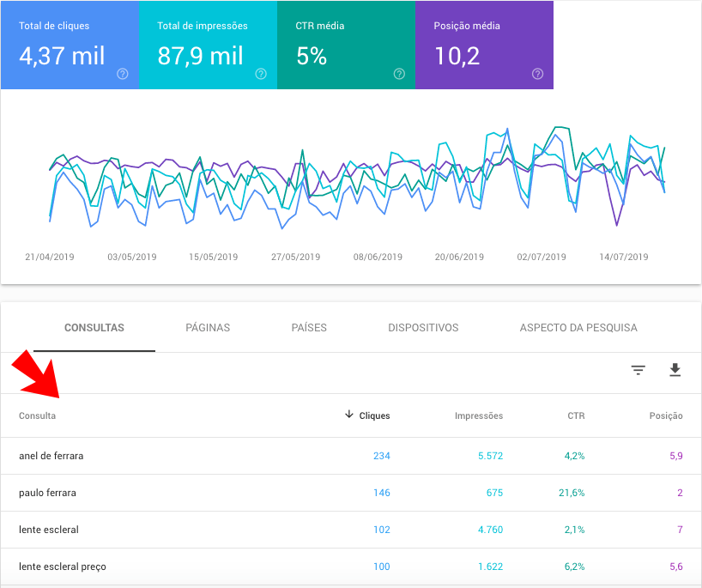The width and height of the screenshot is (702, 588).
Task: Click the 15/05/2019 chart date label
Action: (213, 257)
